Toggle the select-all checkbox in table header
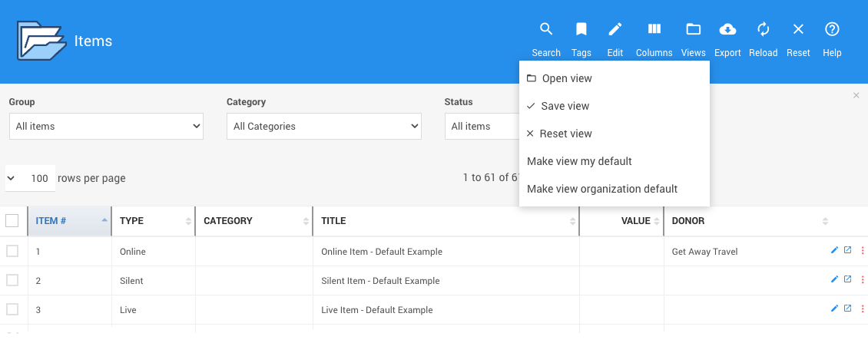 (x=12, y=221)
